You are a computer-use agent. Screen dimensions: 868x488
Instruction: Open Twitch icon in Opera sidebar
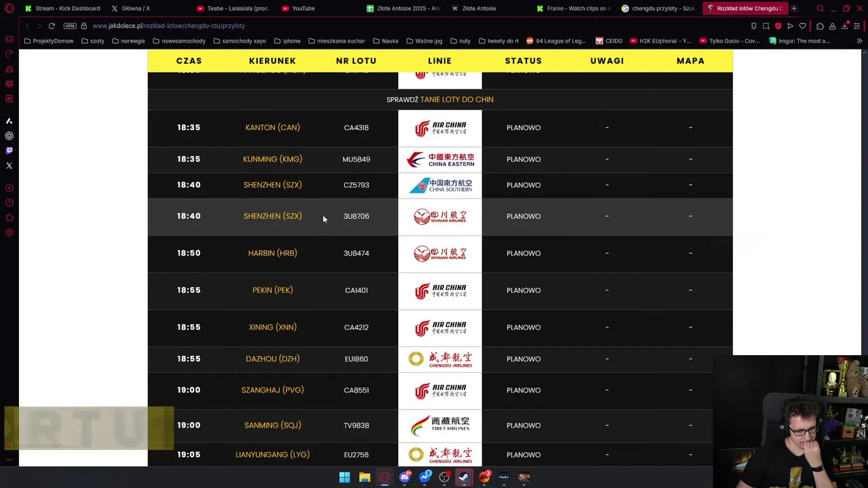[x=9, y=150]
